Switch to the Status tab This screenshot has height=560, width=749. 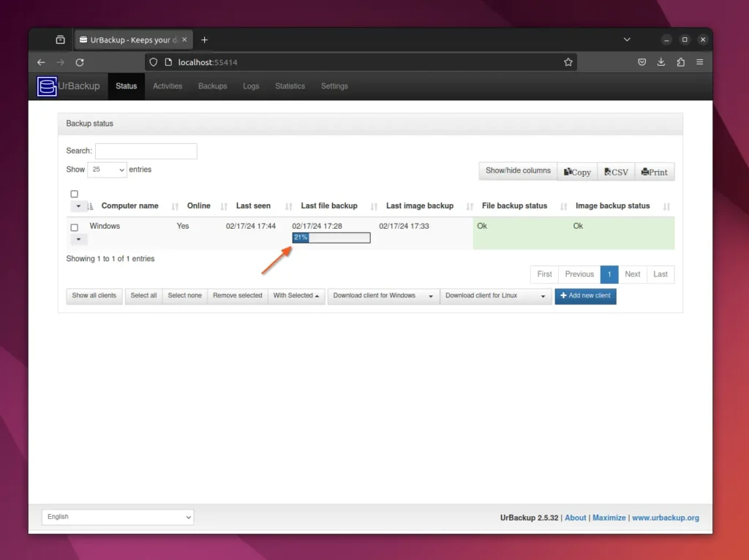126,86
